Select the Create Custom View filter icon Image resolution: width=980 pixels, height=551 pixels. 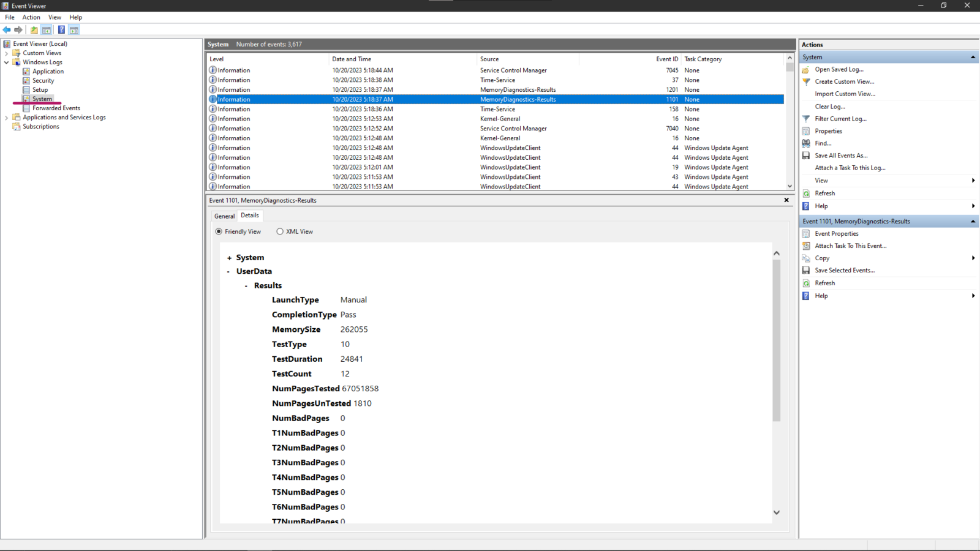point(807,81)
